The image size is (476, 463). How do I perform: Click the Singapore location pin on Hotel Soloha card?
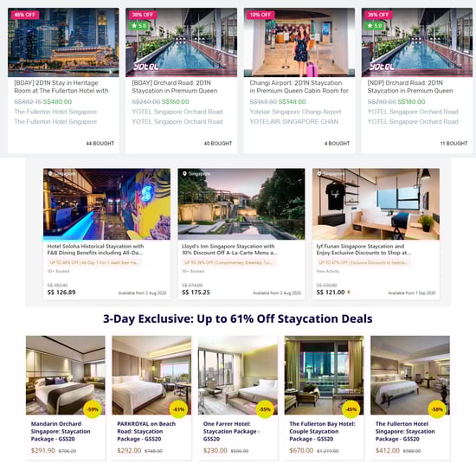click(x=50, y=174)
